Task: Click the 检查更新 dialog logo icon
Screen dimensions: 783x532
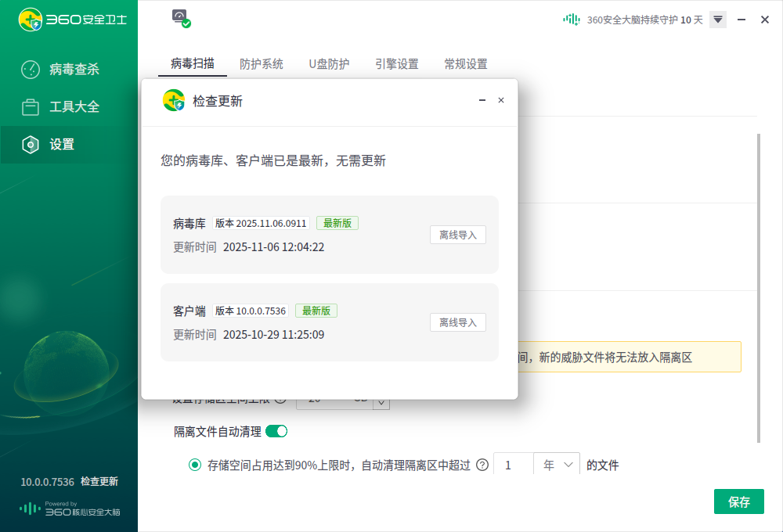Action: click(174, 100)
